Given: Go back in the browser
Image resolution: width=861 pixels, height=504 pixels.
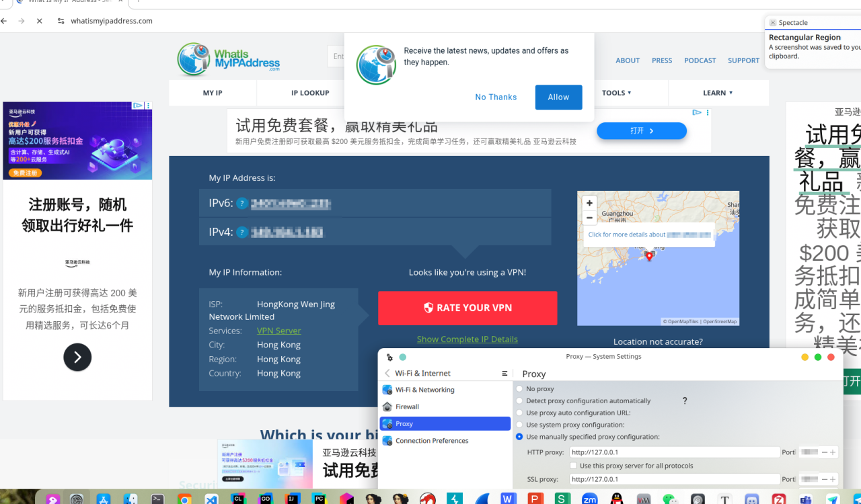Looking at the screenshot, I should [x=4, y=21].
